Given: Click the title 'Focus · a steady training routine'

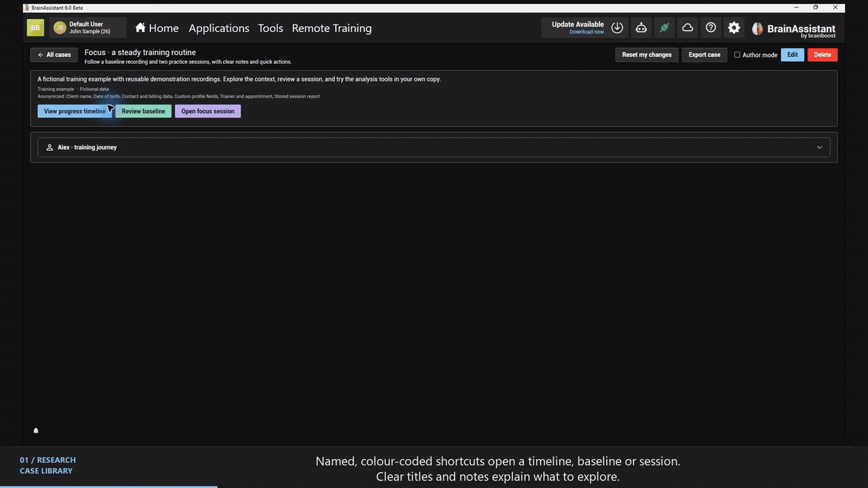Looking at the screenshot, I should coord(140,52).
